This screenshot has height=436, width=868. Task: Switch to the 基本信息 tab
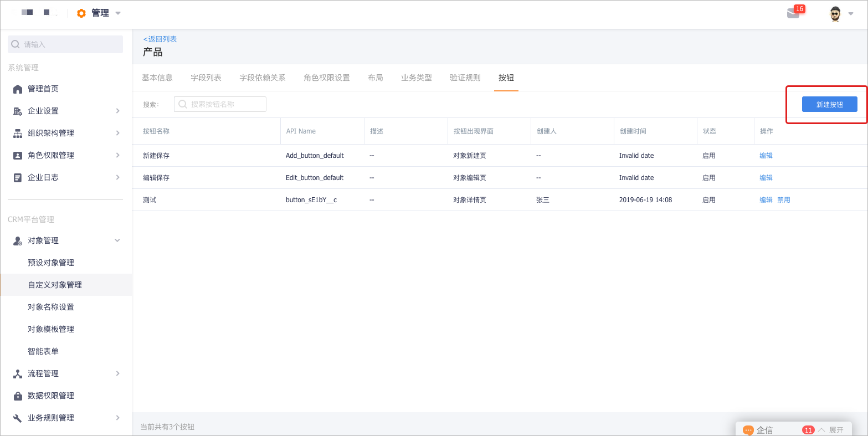[157, 78]
